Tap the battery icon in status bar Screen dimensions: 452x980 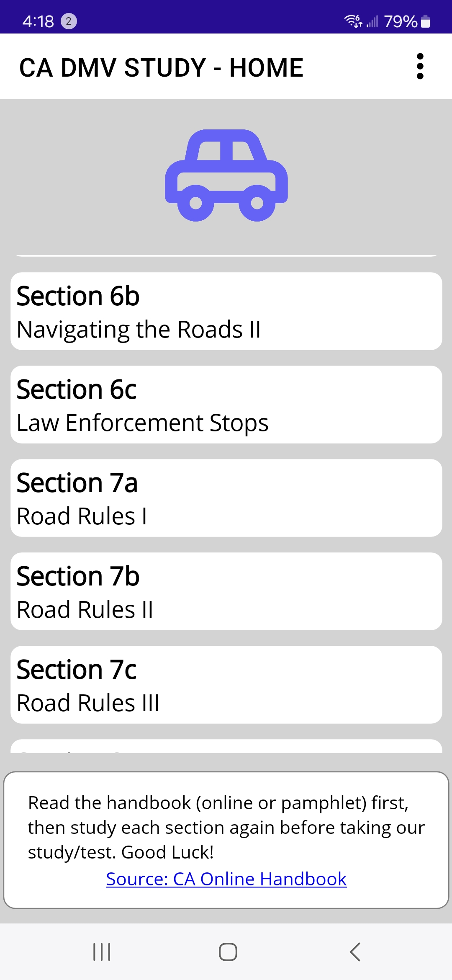pos(426,21)
